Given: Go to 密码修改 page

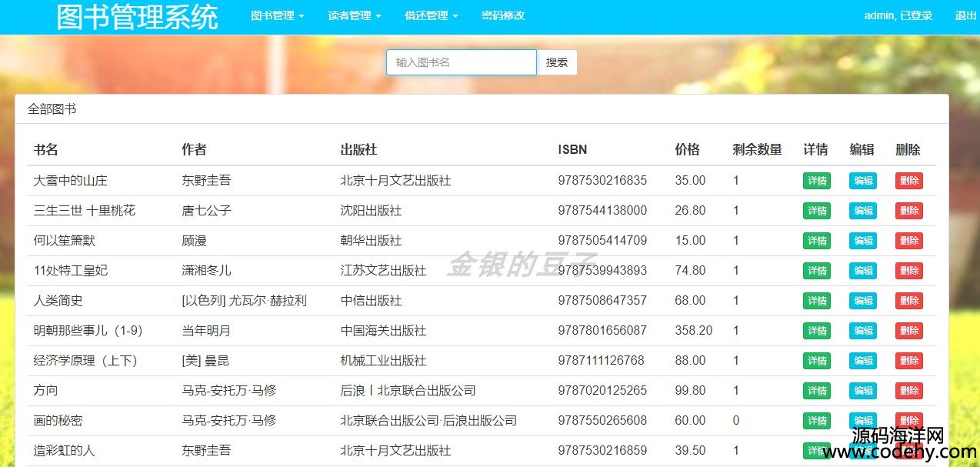Looking at the screenshot, I should (x=503, y=15).
